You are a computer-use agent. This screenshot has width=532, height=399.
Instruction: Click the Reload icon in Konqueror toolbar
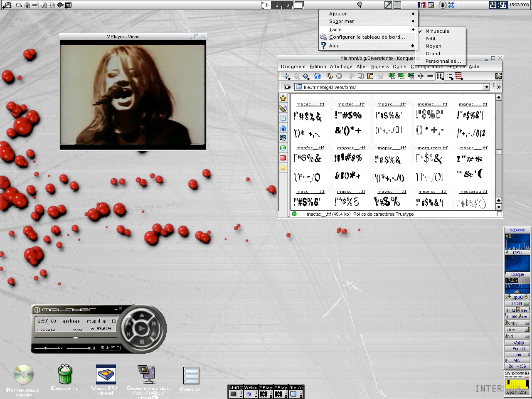(x=329, y=76)
